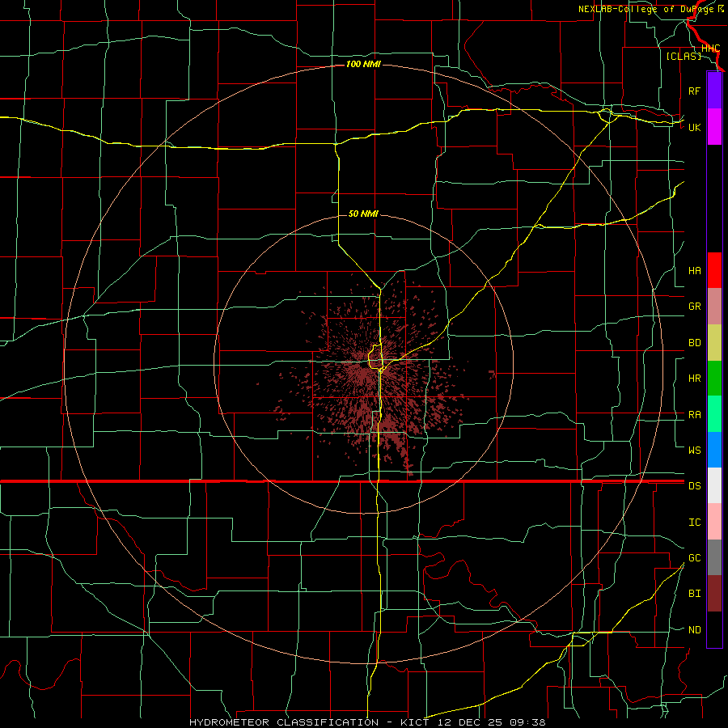Click the BI legend label
The image size is (728, 728).
(694, 594)
